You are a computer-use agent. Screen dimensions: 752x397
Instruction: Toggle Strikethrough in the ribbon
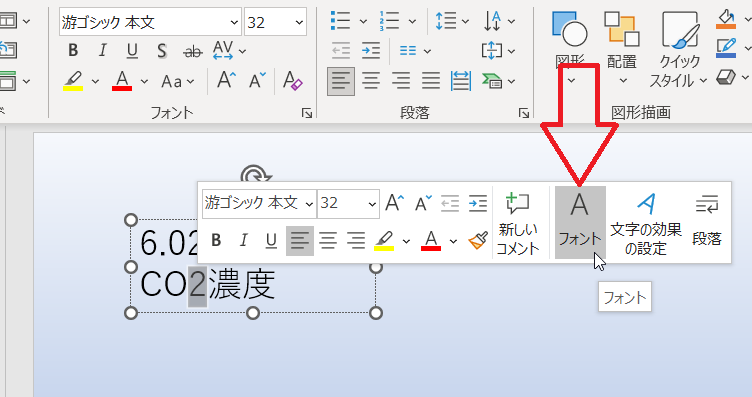click(x=193, y=50)
